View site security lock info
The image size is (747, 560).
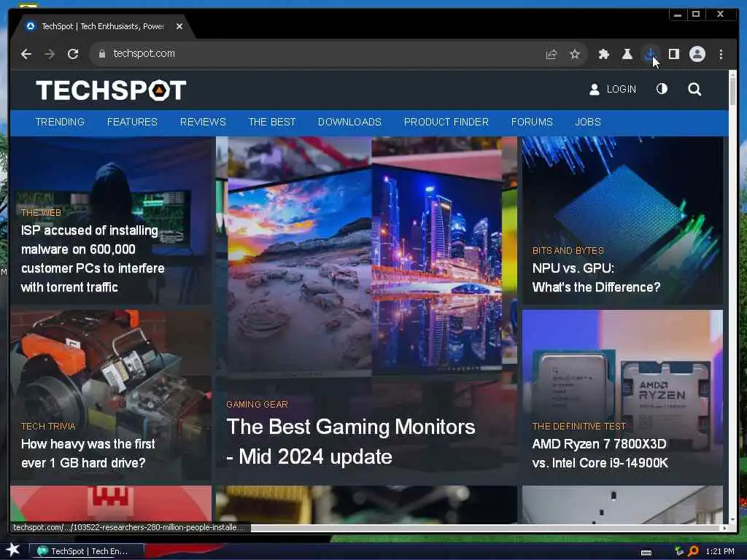tap(101, 54)
